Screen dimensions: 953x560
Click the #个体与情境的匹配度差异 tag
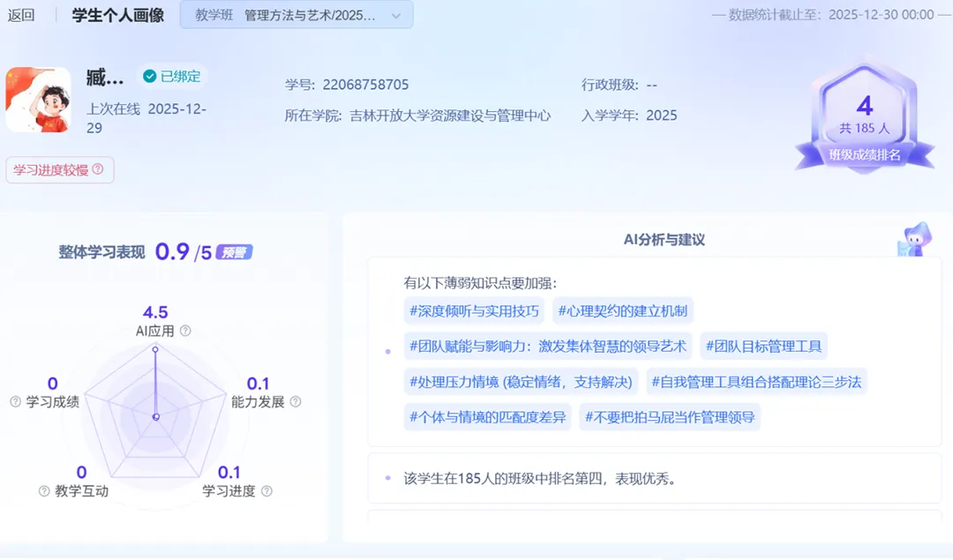pyautogui.click(x=487, y=417)
